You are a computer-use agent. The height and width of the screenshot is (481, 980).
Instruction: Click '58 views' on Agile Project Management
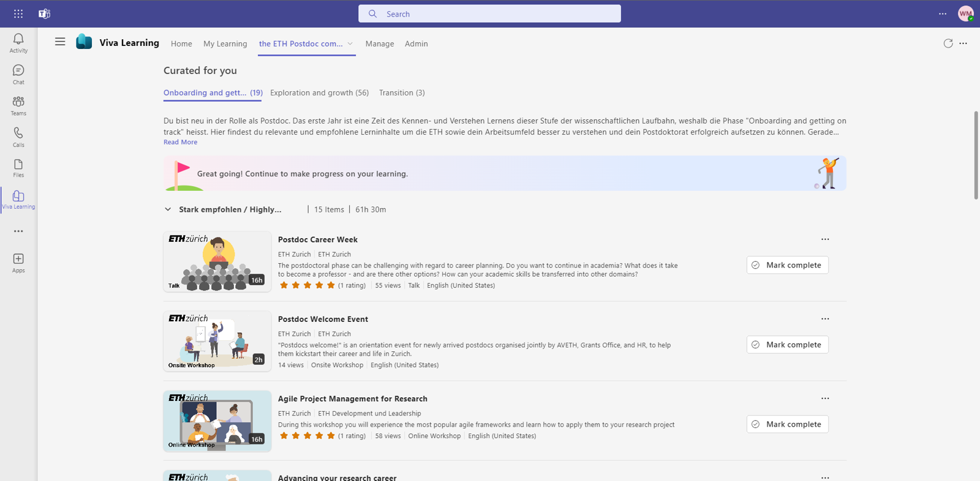(x=388, y=436)
